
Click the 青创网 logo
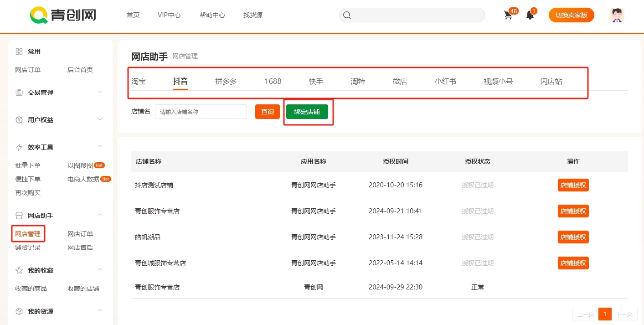[63, 15]
